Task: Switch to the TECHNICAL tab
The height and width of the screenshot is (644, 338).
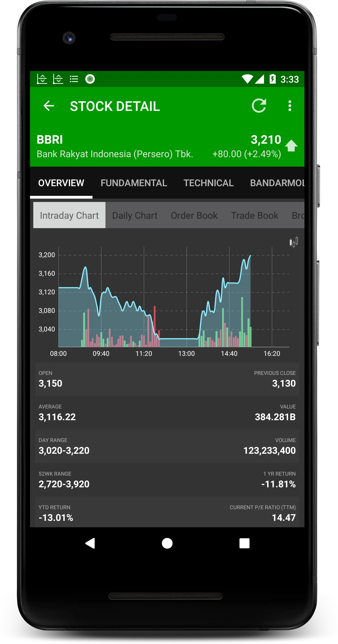Action: point(209,183)
